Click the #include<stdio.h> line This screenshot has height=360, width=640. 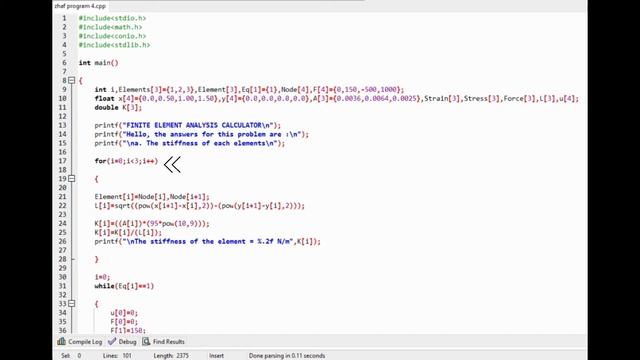click(x=112, y=18)
